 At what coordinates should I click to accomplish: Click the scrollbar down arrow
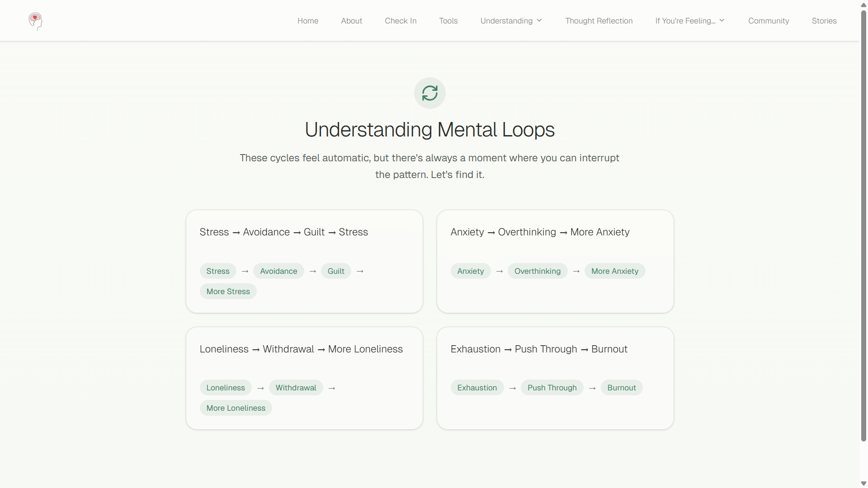point(863,483)
